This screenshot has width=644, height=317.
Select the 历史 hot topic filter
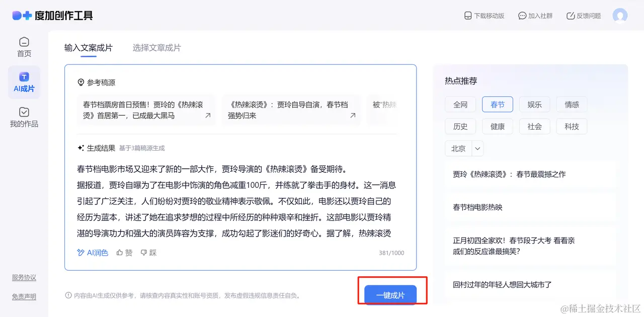click(x=460, y=127)
